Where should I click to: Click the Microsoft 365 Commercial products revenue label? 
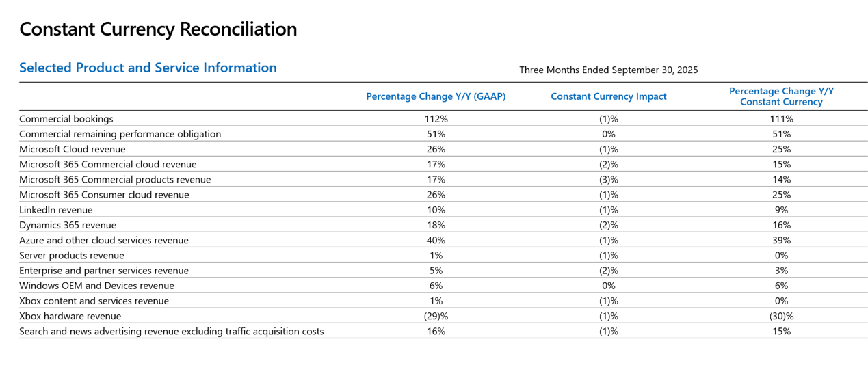[x=115, y=180]
